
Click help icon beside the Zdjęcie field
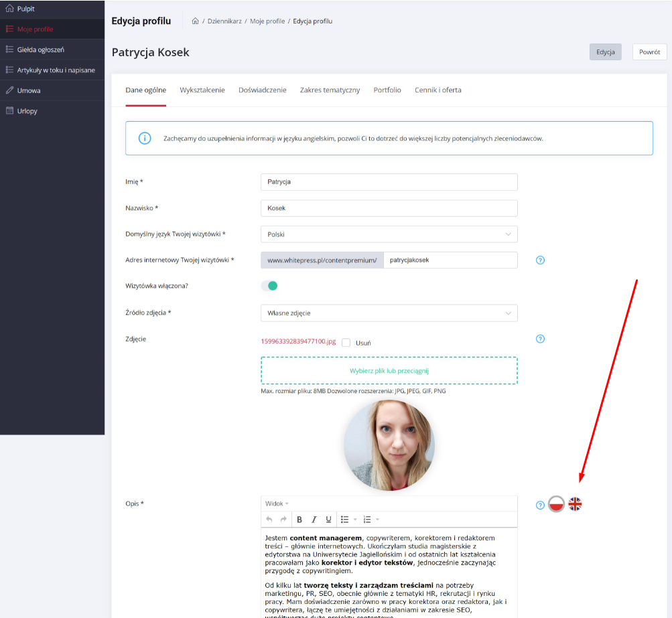click(541, 339)
